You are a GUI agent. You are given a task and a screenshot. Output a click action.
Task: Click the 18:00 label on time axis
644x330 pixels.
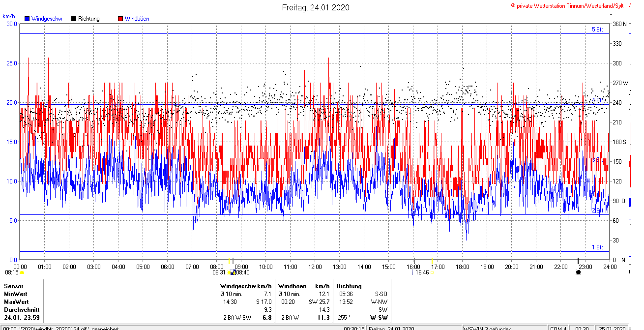(x=463, y=267)
